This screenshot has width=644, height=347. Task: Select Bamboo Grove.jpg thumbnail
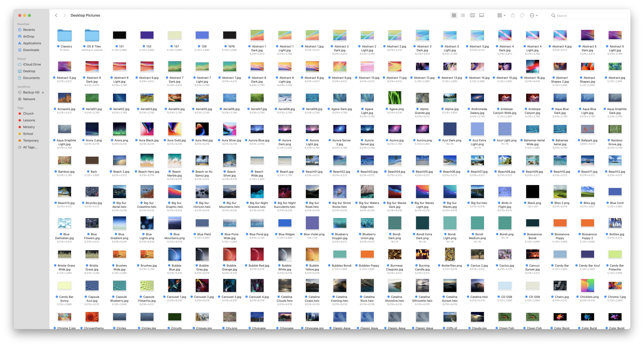pos(615,129)
